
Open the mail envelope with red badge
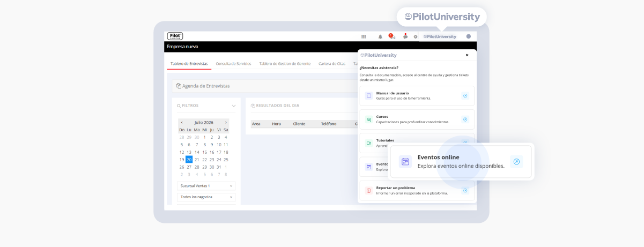click(392, 36)
